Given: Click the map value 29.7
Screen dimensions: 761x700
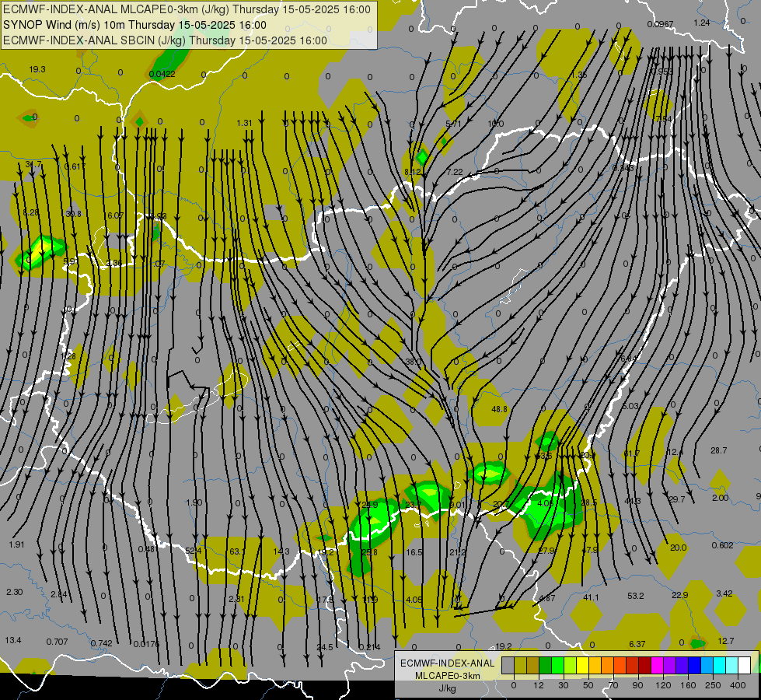Looking at the screenshot, I should [676, 499].
